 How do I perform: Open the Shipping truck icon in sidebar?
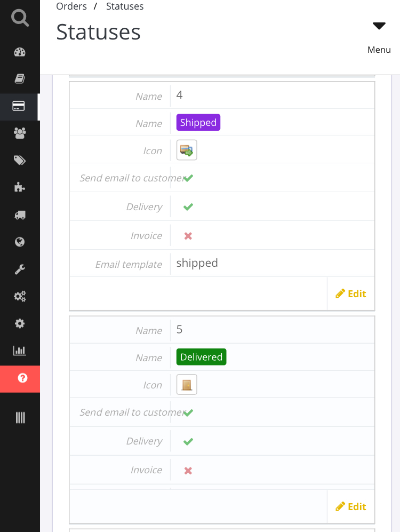click(20, 215)
